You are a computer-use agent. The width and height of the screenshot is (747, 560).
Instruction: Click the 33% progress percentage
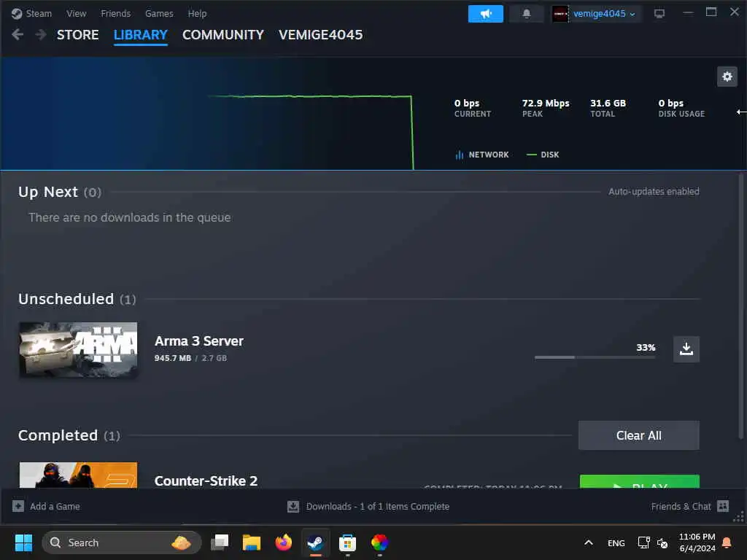click(x=646, y=347)
